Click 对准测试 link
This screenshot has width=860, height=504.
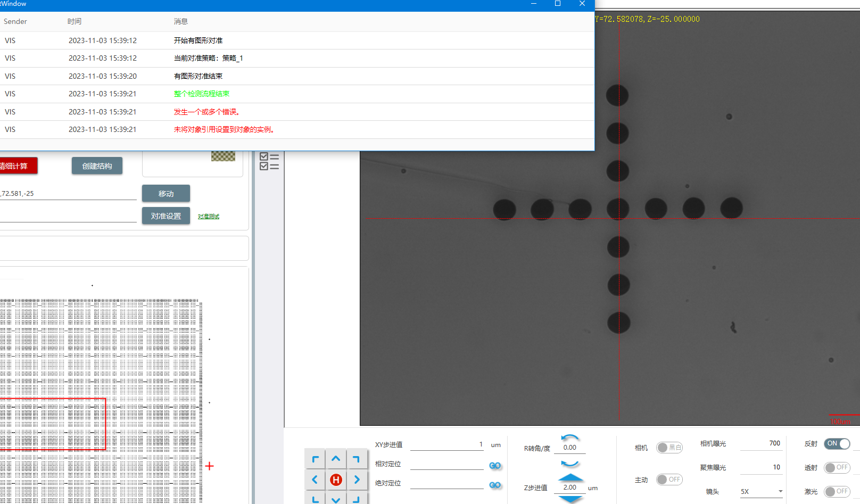209,217
